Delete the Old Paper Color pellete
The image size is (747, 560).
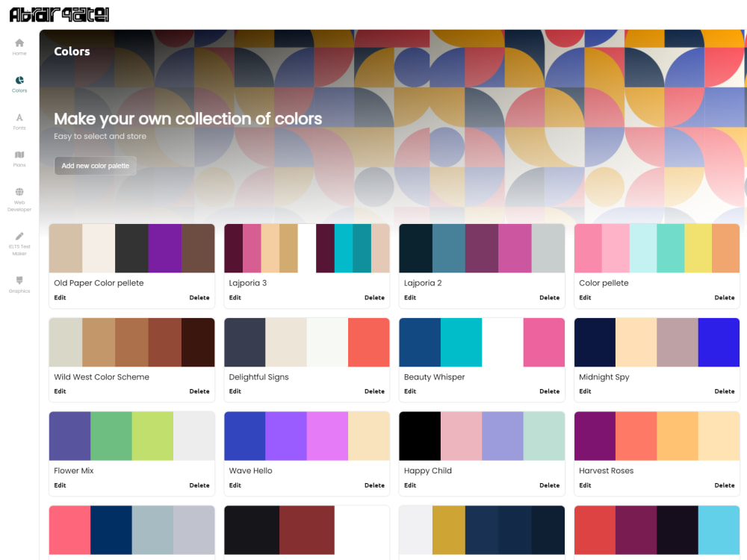[199, 298]
